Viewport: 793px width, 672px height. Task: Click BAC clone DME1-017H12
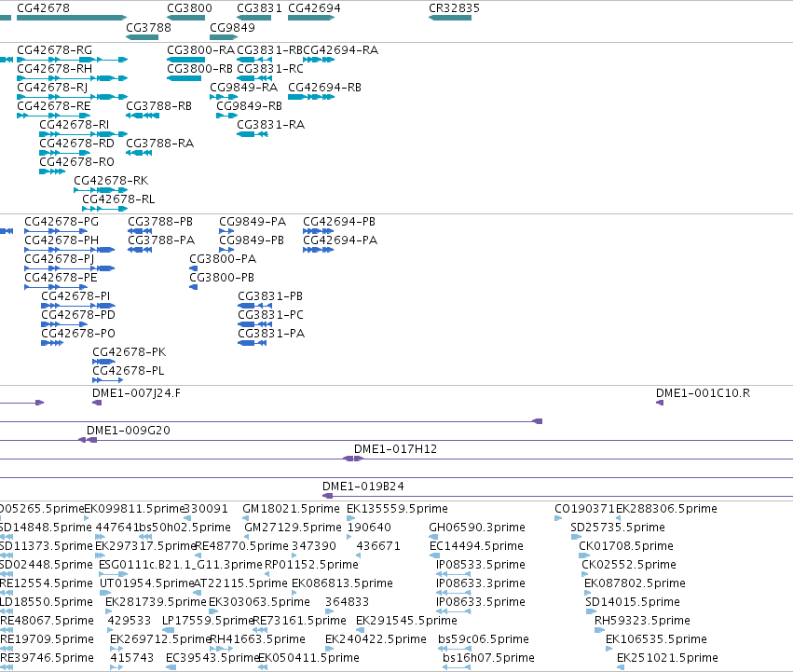(395, 449)
